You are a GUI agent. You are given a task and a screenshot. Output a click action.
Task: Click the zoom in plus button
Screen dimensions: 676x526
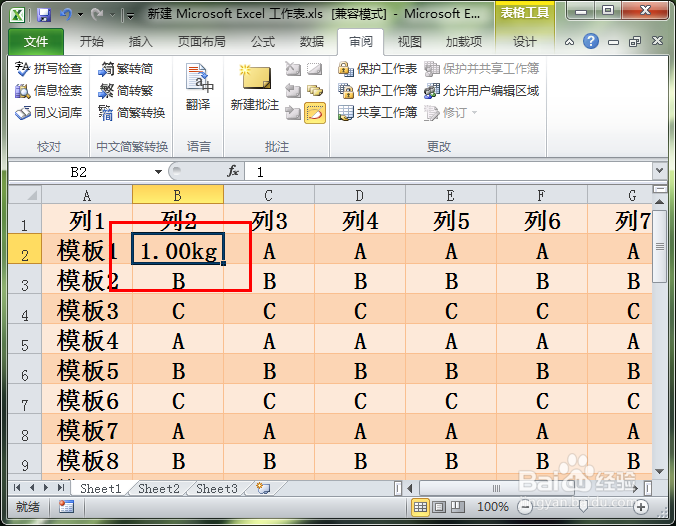pyautogui.click(x=641, y=507)
